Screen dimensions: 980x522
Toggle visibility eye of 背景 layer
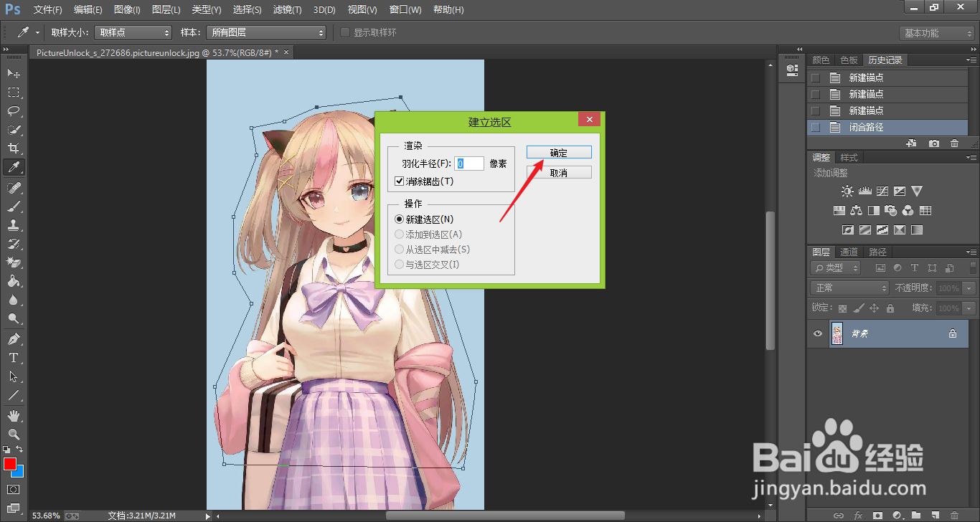point(817,333)
